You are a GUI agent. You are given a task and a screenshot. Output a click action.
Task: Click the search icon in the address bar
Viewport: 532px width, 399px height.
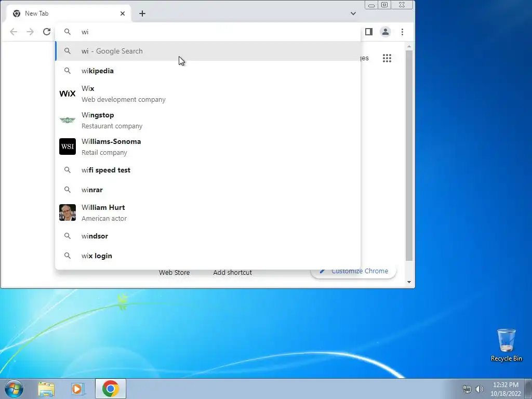pos(68,32)
